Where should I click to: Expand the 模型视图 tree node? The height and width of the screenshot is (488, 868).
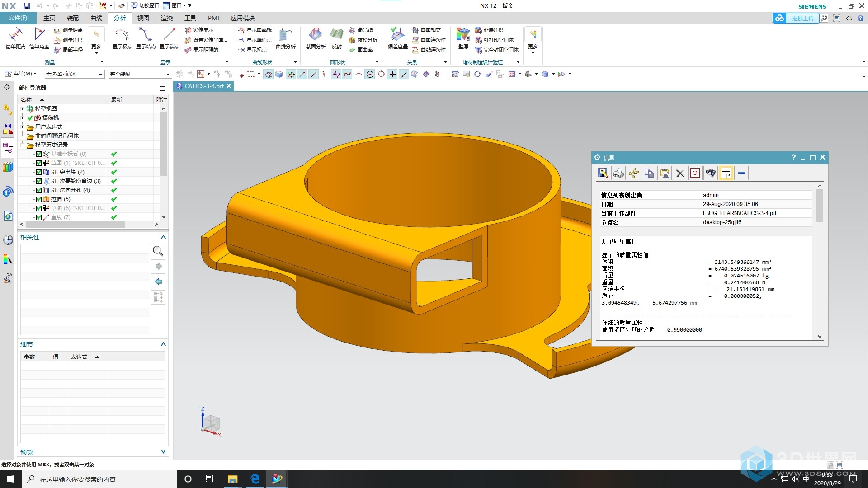[22, 109]
